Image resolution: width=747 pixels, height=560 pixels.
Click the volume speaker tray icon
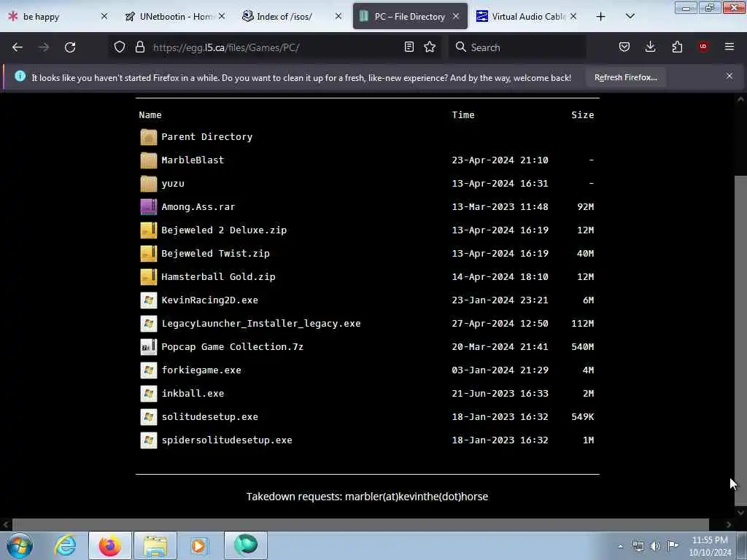(x=655, y=546)
